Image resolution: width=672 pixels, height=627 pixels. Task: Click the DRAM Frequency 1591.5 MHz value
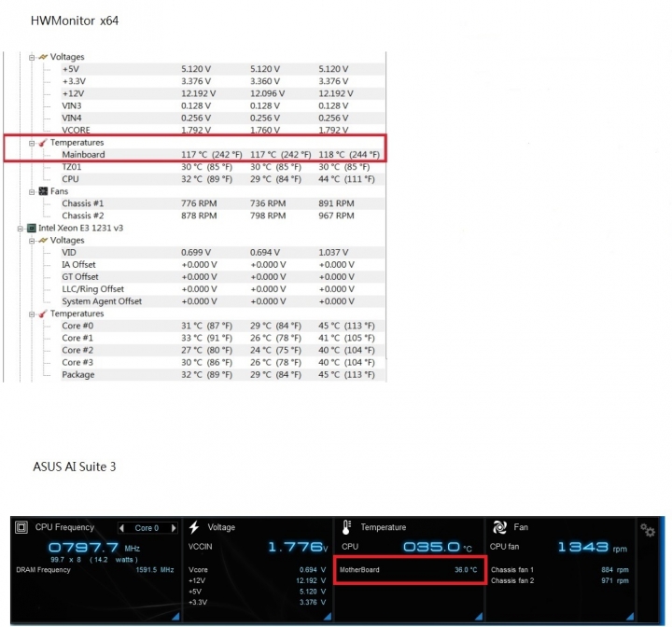point(155,570)
